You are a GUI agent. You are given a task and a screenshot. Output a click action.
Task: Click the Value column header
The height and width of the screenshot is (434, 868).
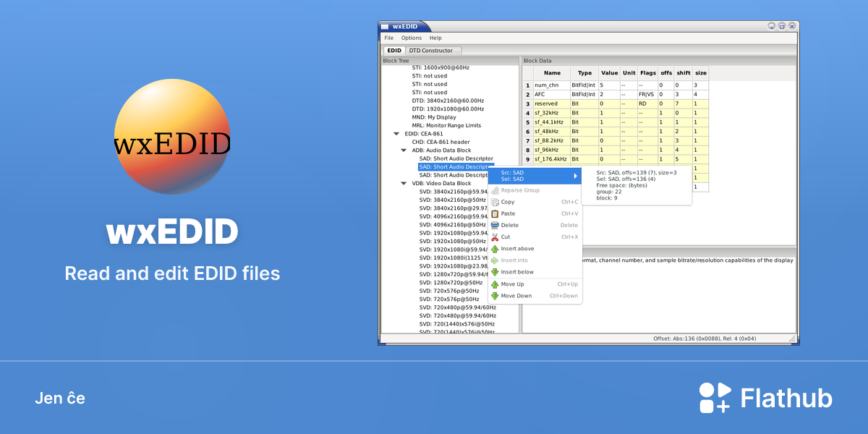[609, 73]
